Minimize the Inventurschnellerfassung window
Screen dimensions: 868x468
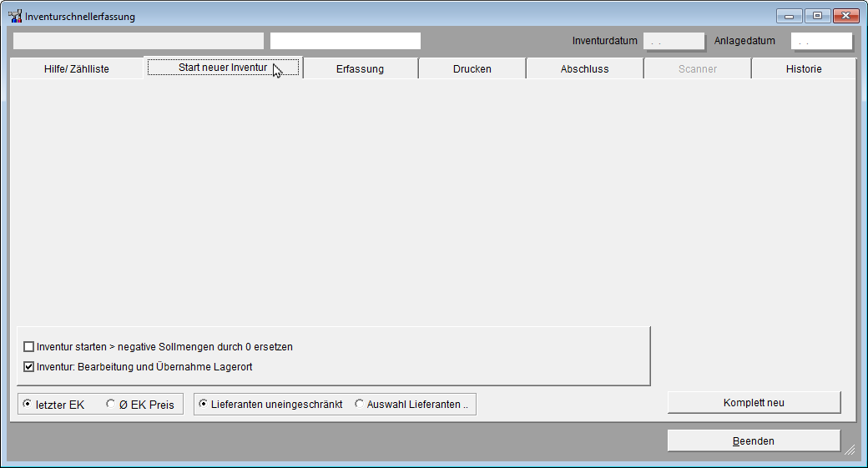(790, 16)
